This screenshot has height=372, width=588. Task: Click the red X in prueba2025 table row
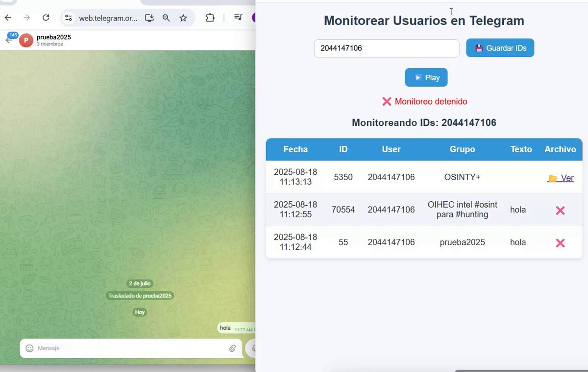tap(561, 243)
